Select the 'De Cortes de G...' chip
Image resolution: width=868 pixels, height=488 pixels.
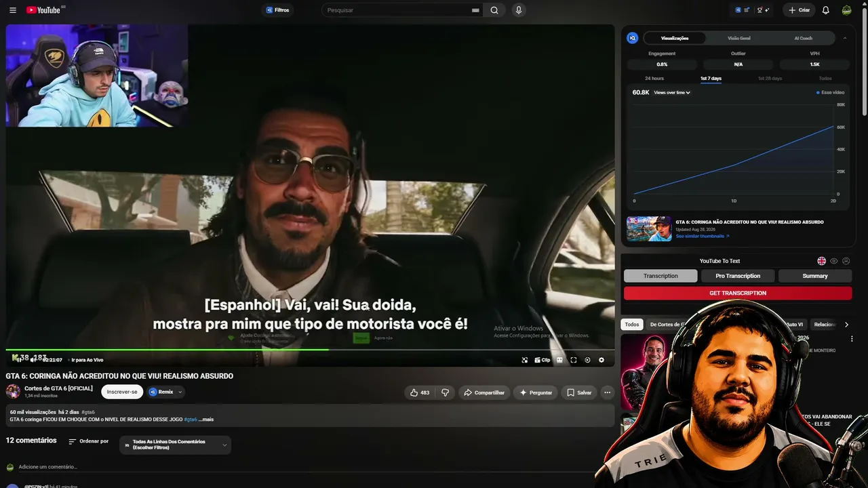pyautogui.click(x=665, y=325)
